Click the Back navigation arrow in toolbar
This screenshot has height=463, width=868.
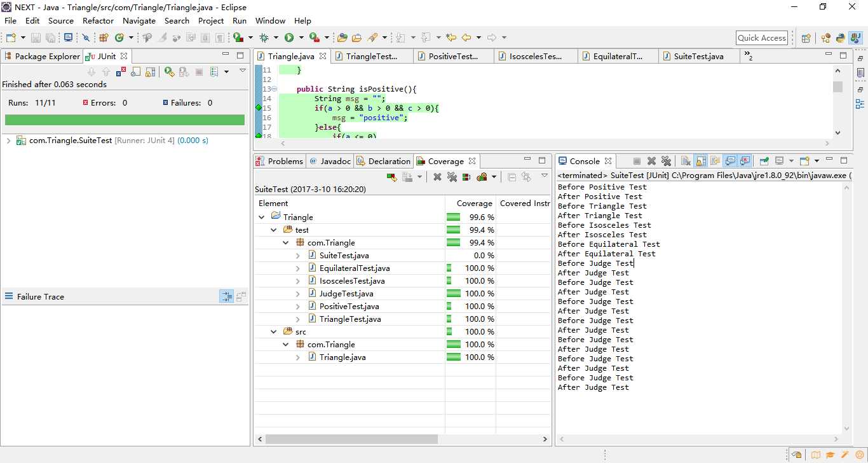point(466,38)
